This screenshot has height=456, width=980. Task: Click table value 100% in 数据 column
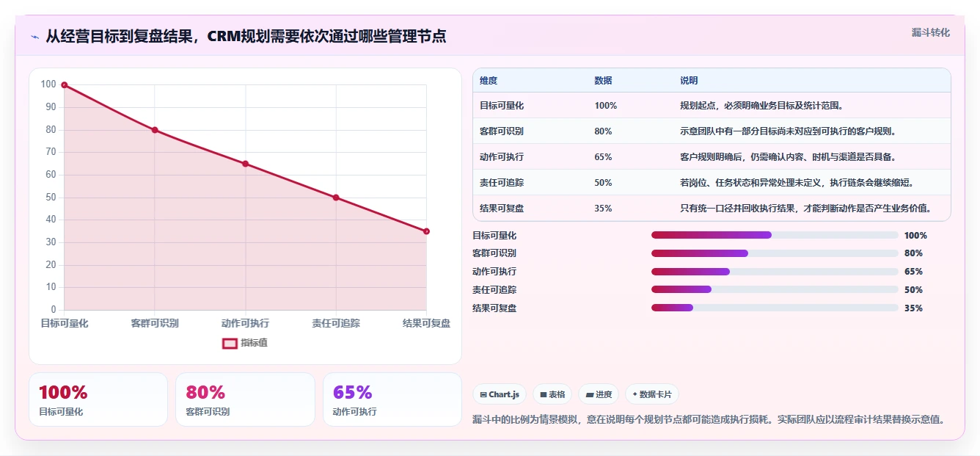tap(606, 106)
